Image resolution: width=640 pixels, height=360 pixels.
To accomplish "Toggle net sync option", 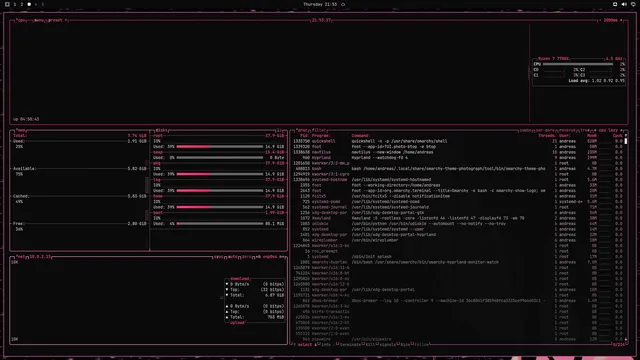I will coord(218,257).
